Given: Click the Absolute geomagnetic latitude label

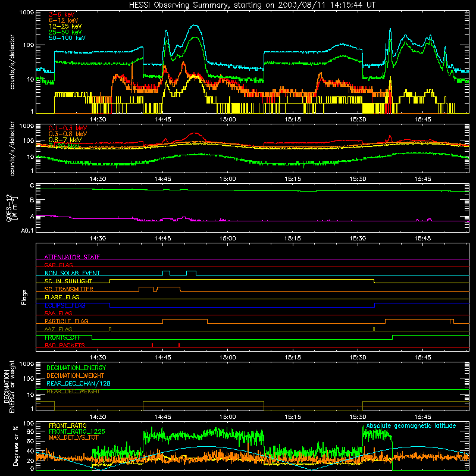Looking at the screenshot, I should coord(411,426).
